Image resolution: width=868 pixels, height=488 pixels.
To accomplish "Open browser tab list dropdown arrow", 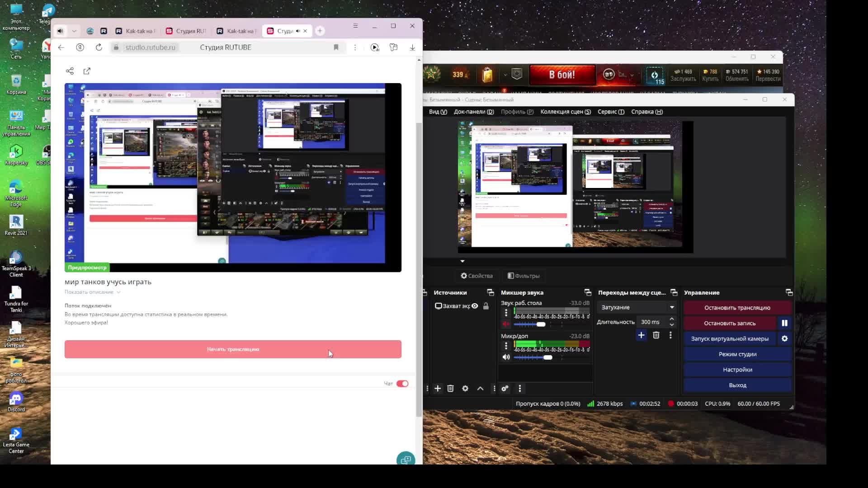I will click(74, 31).
